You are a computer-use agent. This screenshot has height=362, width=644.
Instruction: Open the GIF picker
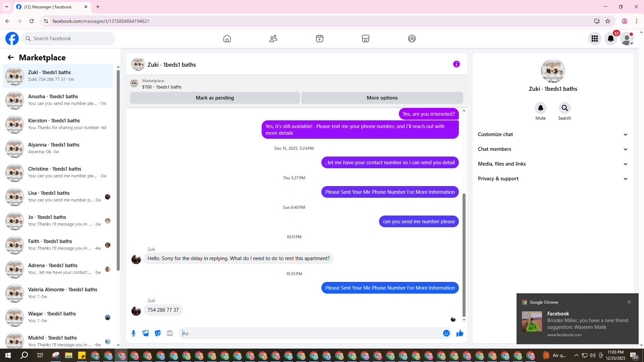[x=170, y=333]
